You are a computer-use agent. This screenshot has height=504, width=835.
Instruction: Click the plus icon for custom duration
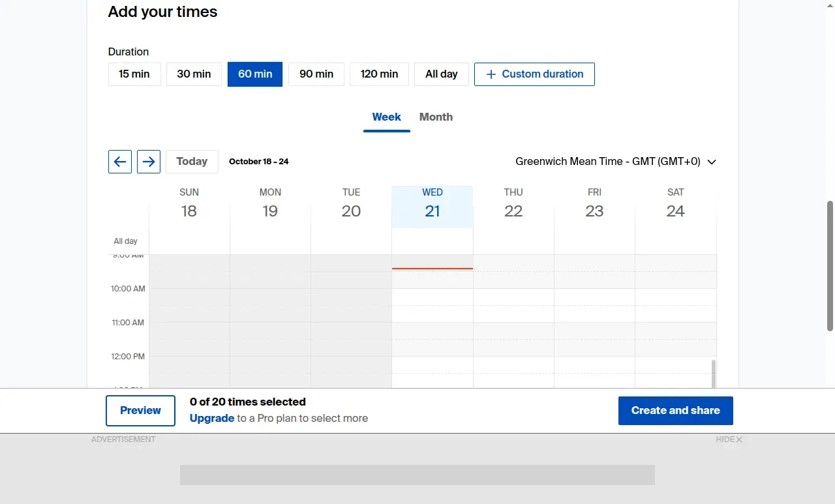click(491, 74)
